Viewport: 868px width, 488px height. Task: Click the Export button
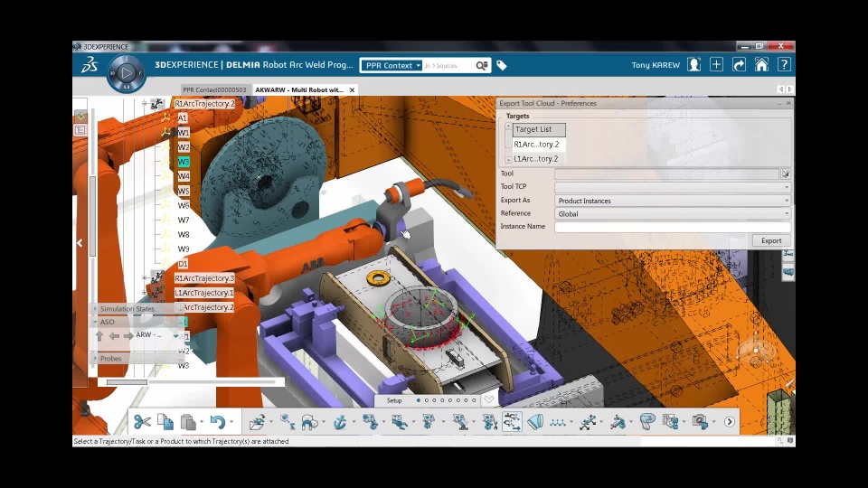[771, 240]
